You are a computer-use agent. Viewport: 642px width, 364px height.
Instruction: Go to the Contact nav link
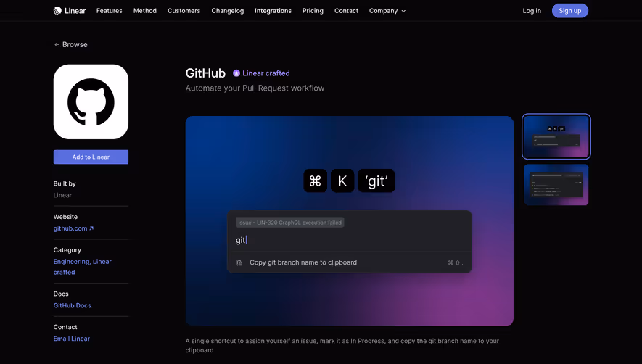point(346,11)
